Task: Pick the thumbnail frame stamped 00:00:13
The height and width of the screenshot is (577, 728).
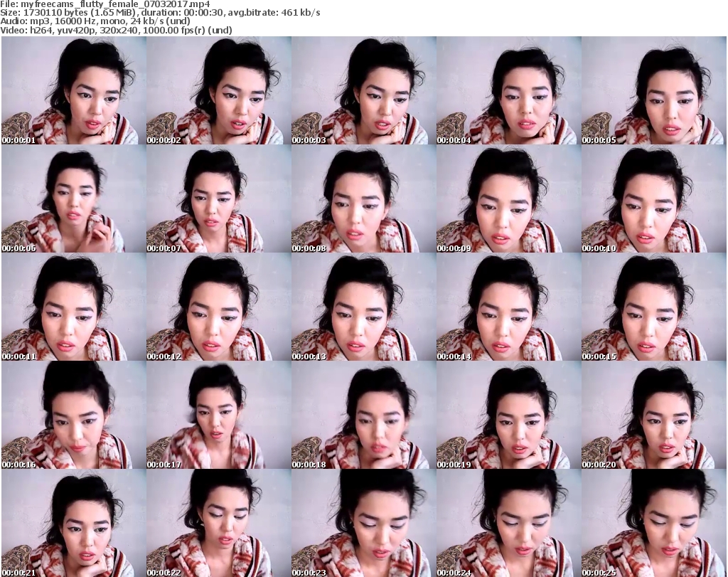Action: [364, 307]
